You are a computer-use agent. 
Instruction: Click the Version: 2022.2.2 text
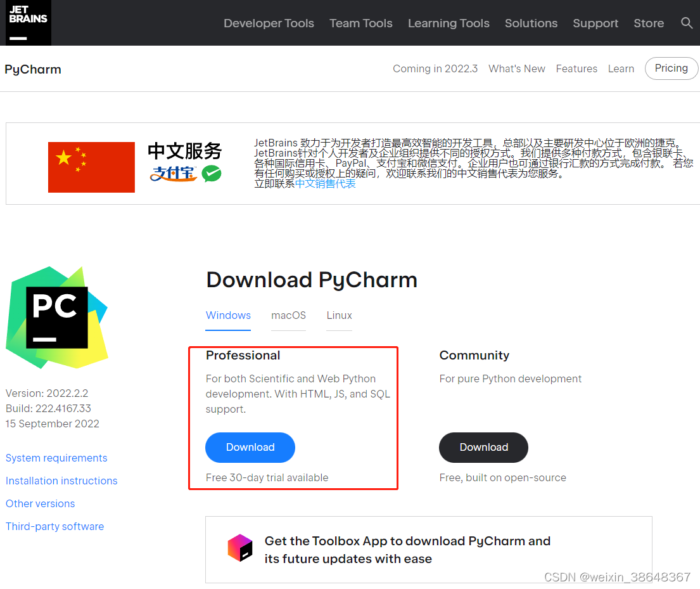(x=47, y=393)
